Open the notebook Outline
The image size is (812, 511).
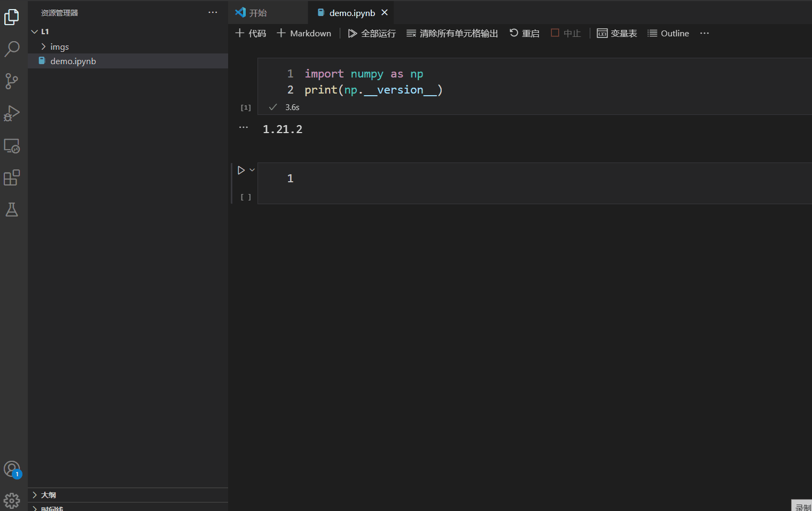(x=668, y=33)
